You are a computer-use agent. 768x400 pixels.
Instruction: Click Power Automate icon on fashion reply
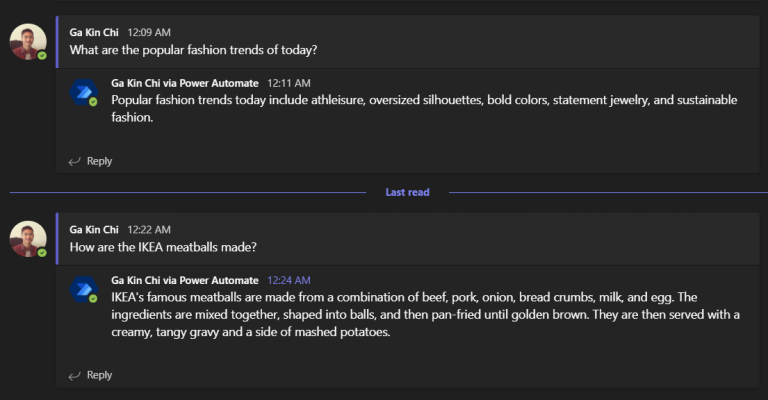[83, 92]
